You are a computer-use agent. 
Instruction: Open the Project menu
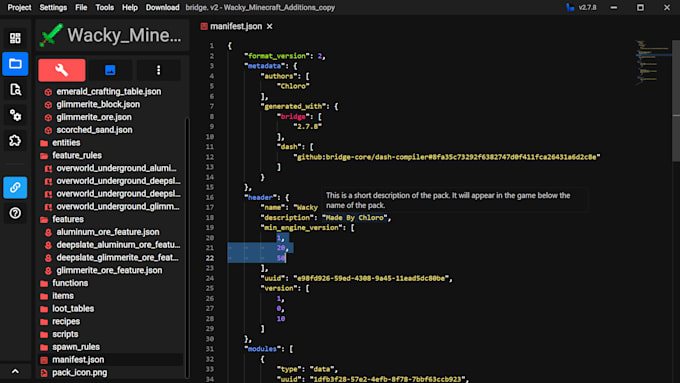tap(19, 7)
